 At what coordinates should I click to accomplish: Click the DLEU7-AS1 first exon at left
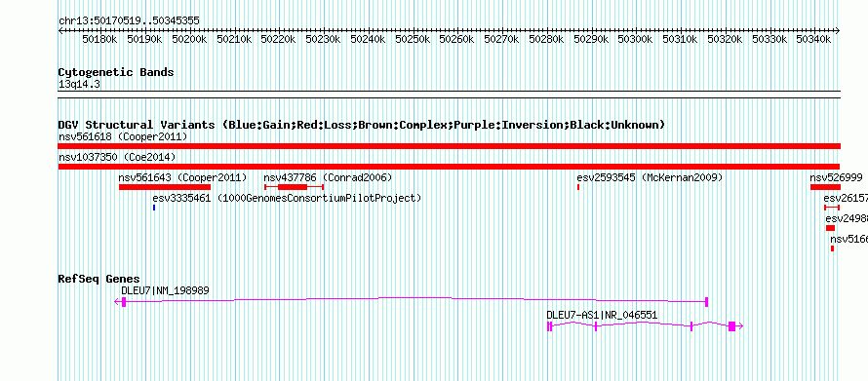tap(549, 326)
